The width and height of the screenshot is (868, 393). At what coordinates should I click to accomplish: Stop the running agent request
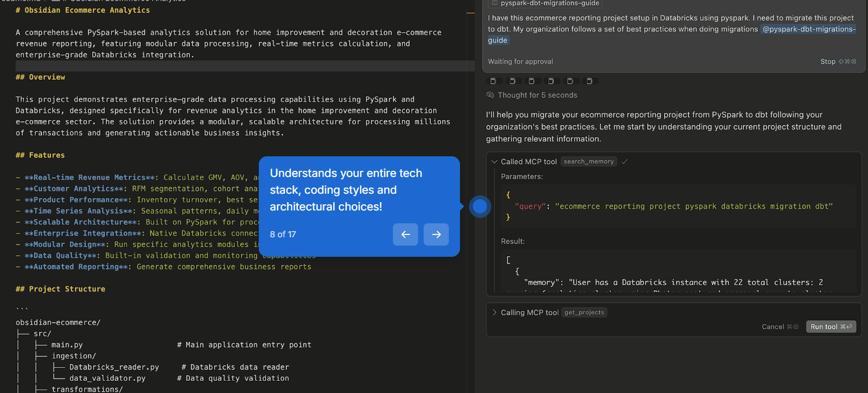pos(838,61)
